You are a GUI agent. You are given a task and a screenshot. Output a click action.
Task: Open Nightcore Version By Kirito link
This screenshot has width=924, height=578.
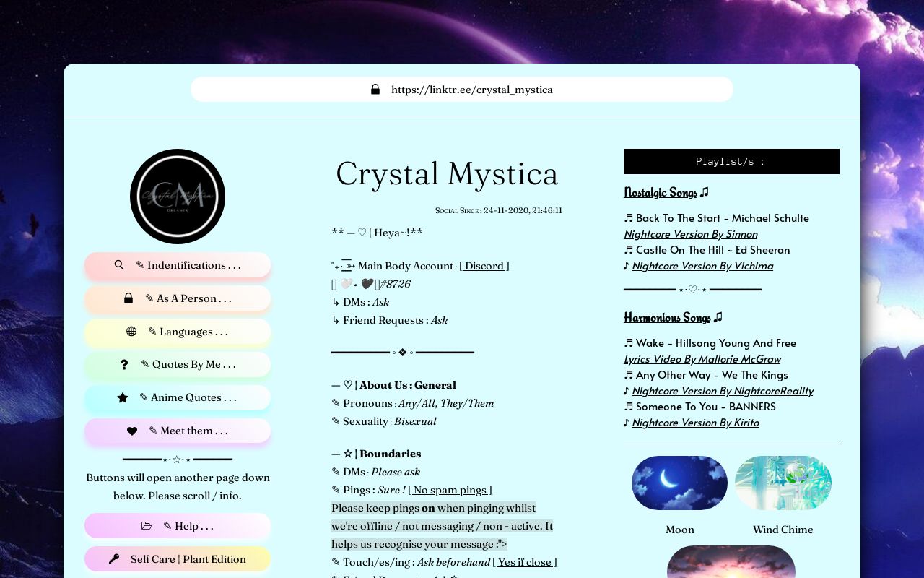pos(695,423)
